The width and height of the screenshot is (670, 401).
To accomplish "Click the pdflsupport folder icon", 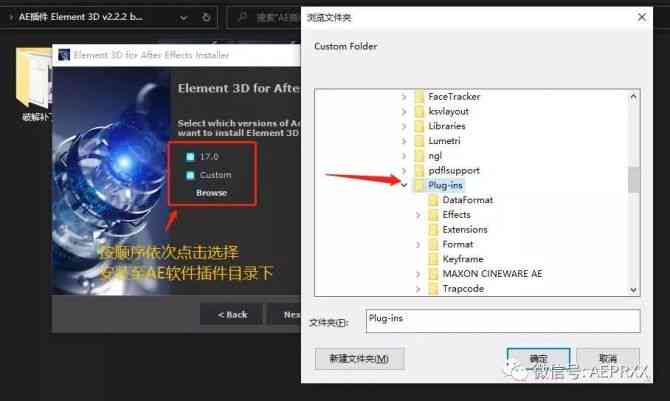I will click(420, 170).
